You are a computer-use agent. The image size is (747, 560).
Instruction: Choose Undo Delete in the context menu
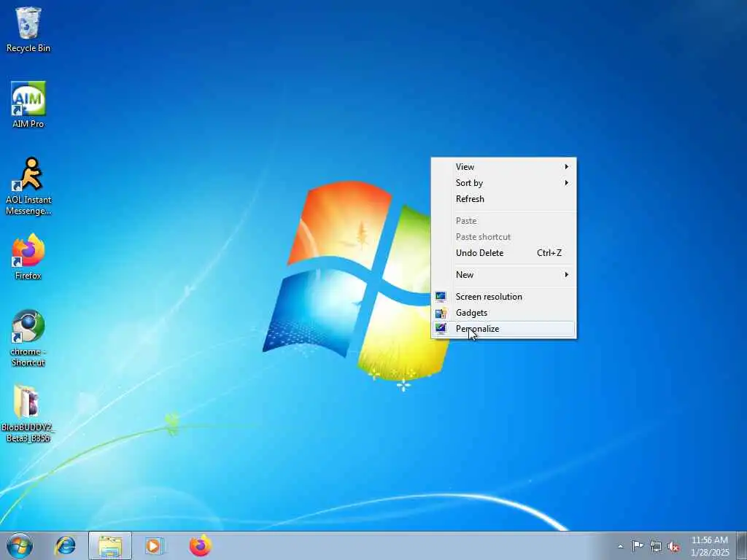[x=503, y=253]
